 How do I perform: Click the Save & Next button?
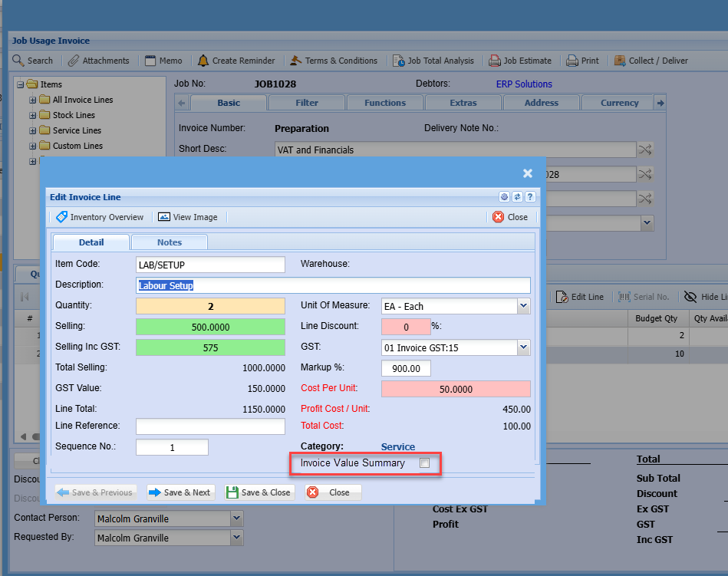click(179, 492)
